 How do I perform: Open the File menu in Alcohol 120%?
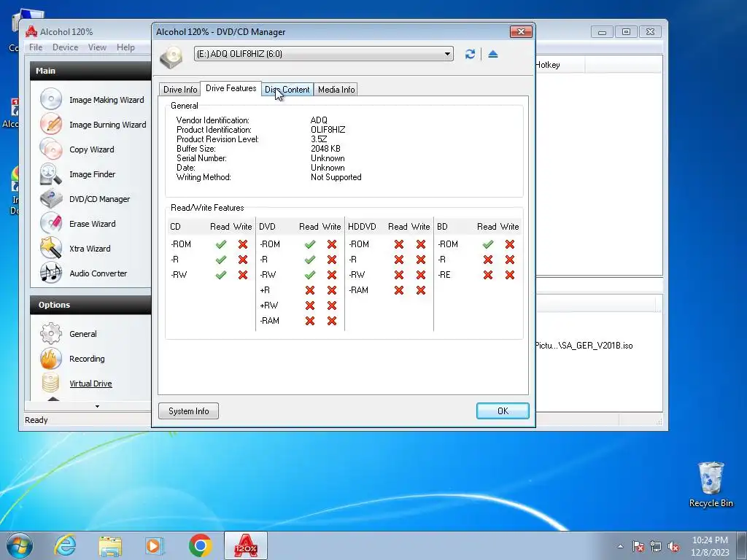pyautogui.click(x=36, y=47)
